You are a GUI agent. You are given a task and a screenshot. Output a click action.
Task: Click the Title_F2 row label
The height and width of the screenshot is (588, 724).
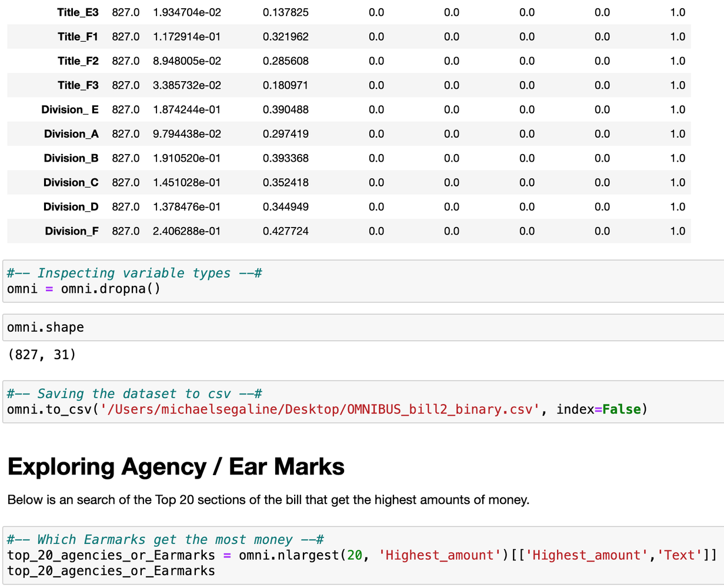point(78,61)
